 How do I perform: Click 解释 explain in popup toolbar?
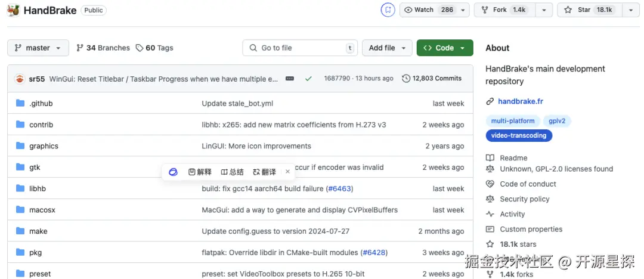[x=200, y=172]
